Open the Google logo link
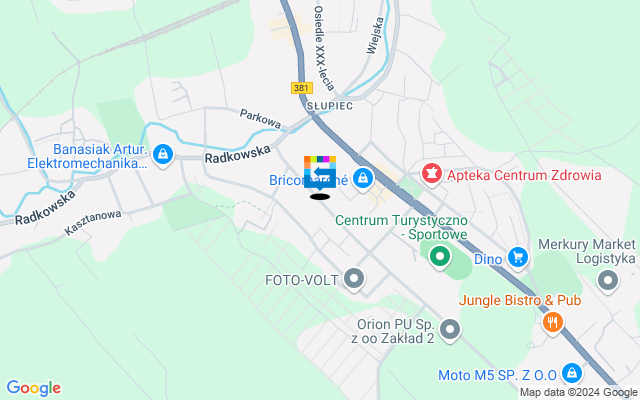 coord(33,388)
